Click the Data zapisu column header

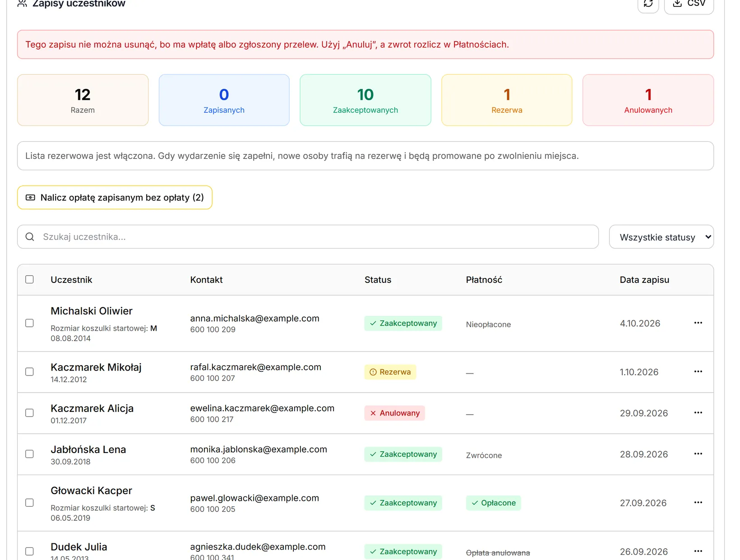(x=644, y=280)
